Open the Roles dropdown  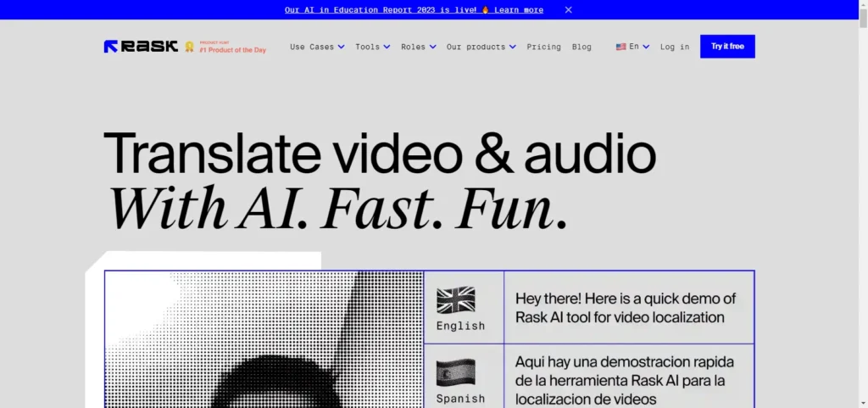[x=419, y=47]
